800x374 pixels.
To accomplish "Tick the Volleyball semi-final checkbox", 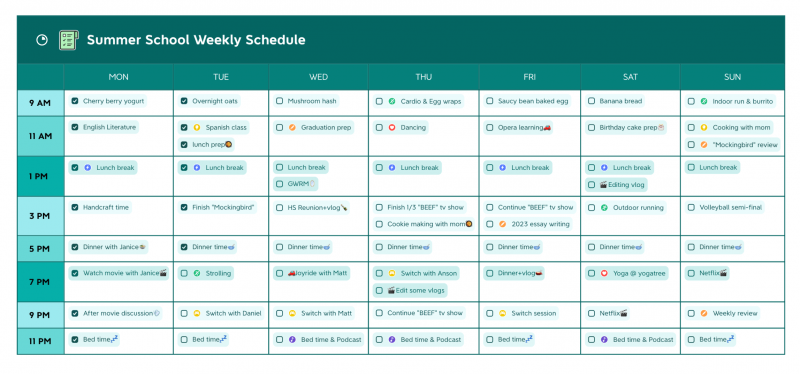I will click(x=691, y=208).
